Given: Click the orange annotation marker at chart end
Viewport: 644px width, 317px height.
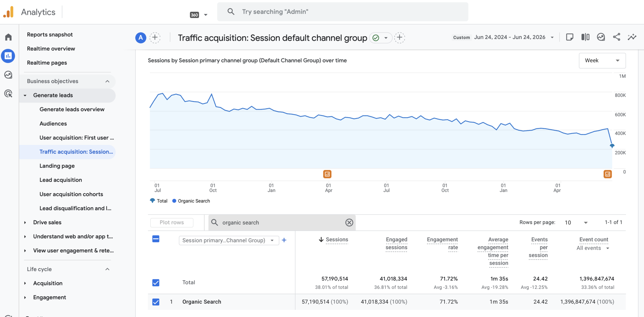Looking at the screenshot, I should pos(608,174).
